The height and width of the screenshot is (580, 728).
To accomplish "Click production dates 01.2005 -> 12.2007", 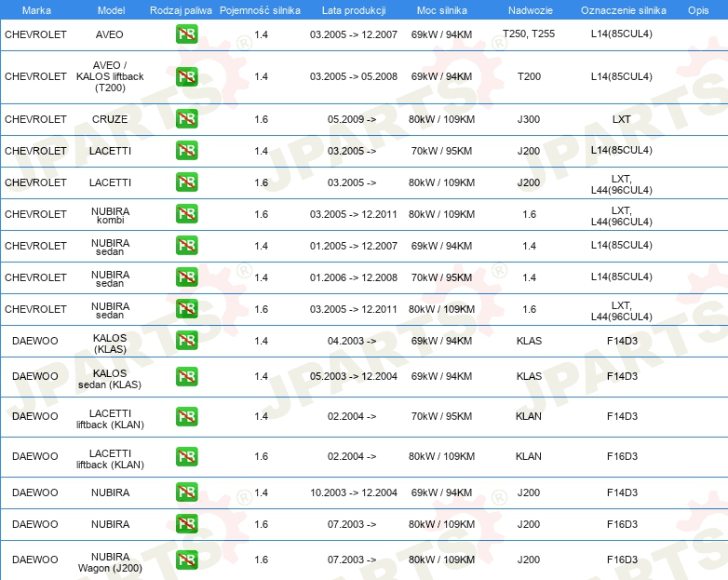I will pos(354,246).
